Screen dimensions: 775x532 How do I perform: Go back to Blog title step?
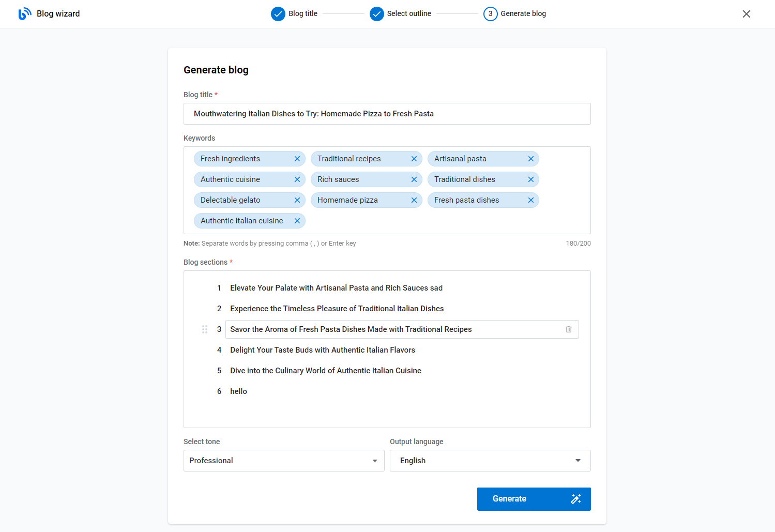click(294, 14)
